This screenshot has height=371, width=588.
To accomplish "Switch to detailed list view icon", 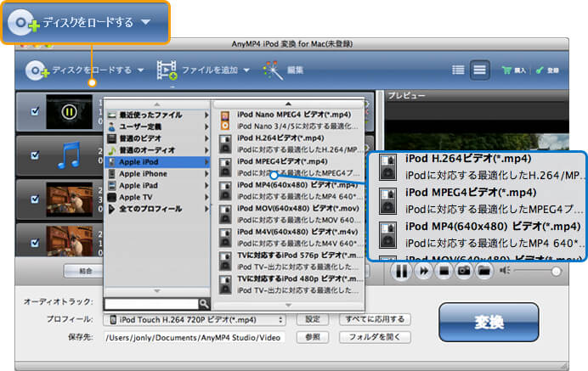I will [x=458, y=70].
